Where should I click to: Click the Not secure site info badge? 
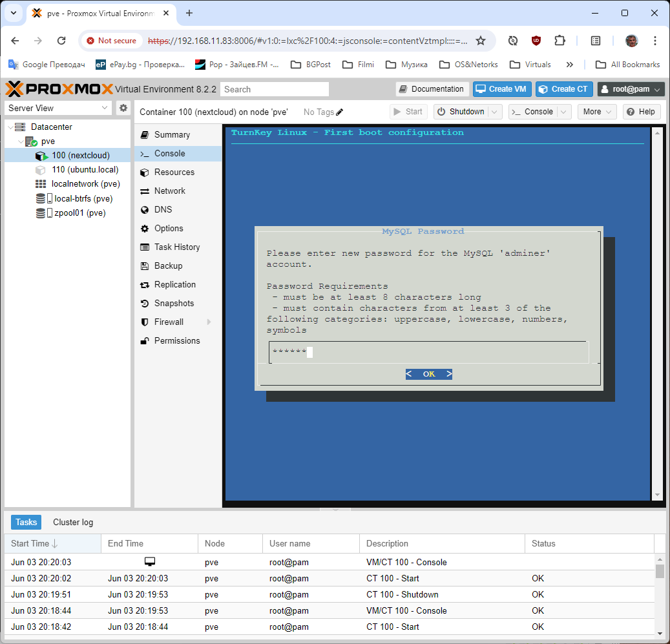(x=112, y=41)
